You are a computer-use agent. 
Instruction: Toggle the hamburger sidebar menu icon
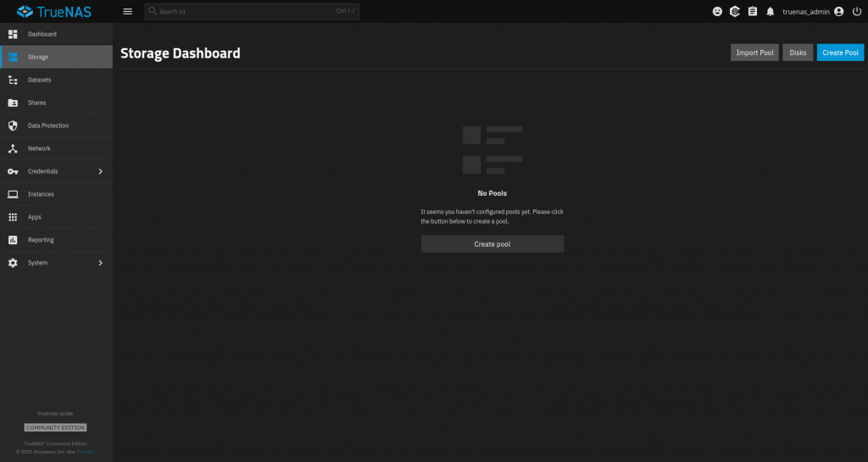pyautogui.click(x=127, y=12)
